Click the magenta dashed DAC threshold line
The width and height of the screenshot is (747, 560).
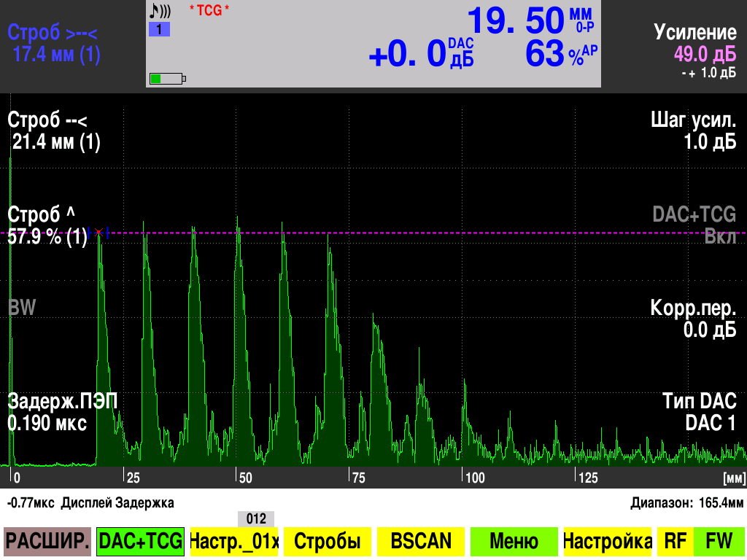(x=438, y=233)
